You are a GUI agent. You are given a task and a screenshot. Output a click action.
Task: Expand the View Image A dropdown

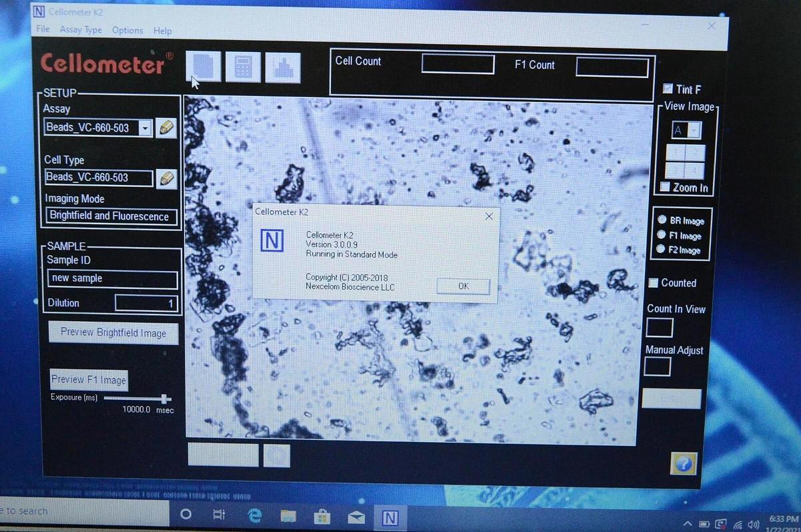tap(694, 130)
